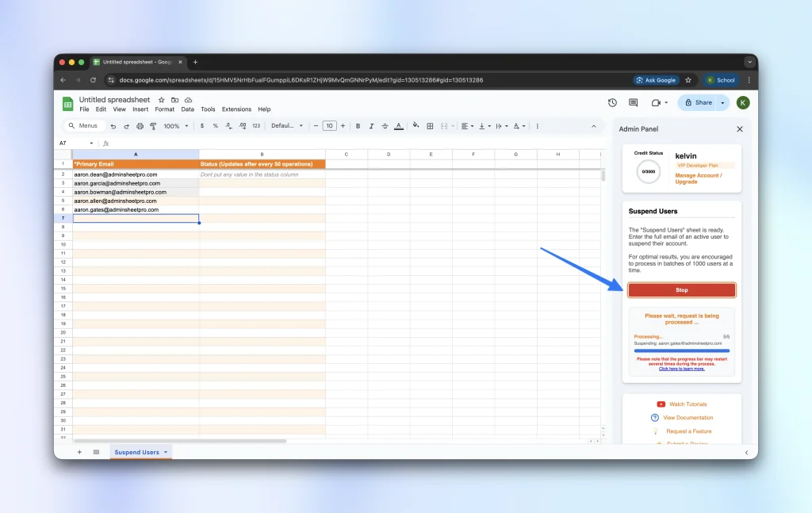Select the Suspend Users sheet tab
The height and width of the screenshot is (513, 812).
coord(136,452)
